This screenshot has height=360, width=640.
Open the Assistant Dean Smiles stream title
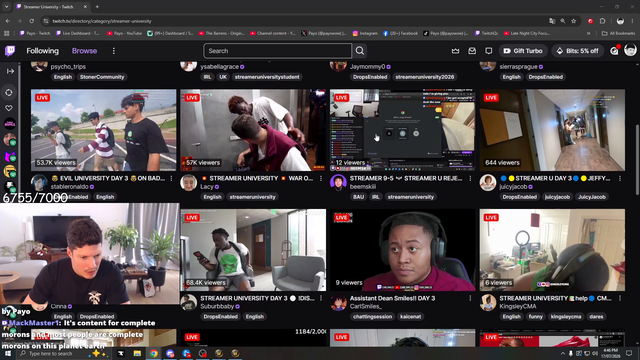pos(392,298)
